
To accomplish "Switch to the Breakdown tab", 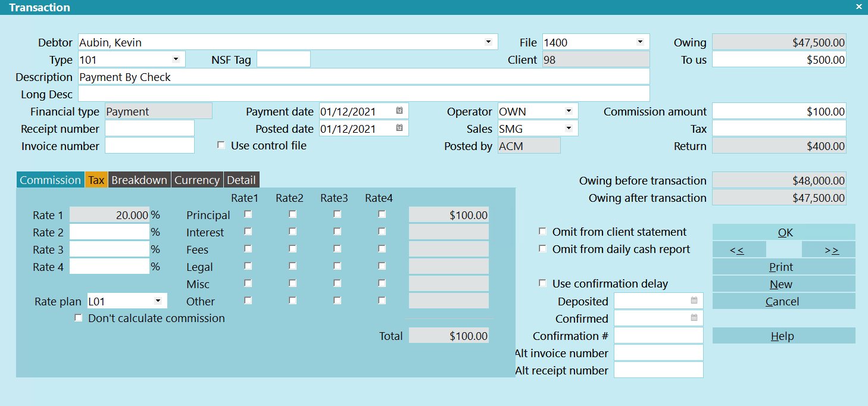I will click(x=140, y=180).
